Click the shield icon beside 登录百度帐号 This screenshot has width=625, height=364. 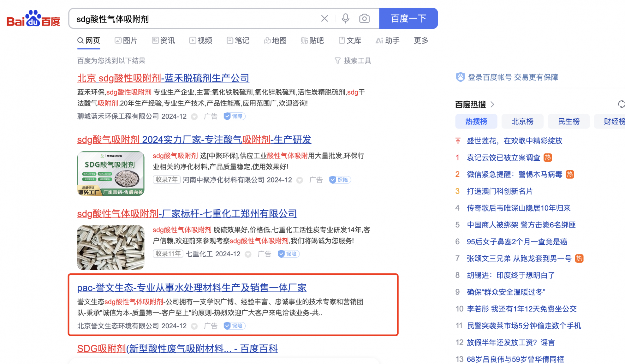[460, 77]
